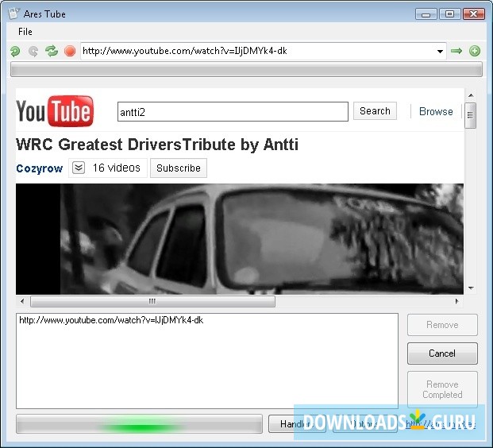The height and width of the screenshot is (448, 493).
Task: Click the horizontal scrollbar right arrow
Action: [456, 301]
